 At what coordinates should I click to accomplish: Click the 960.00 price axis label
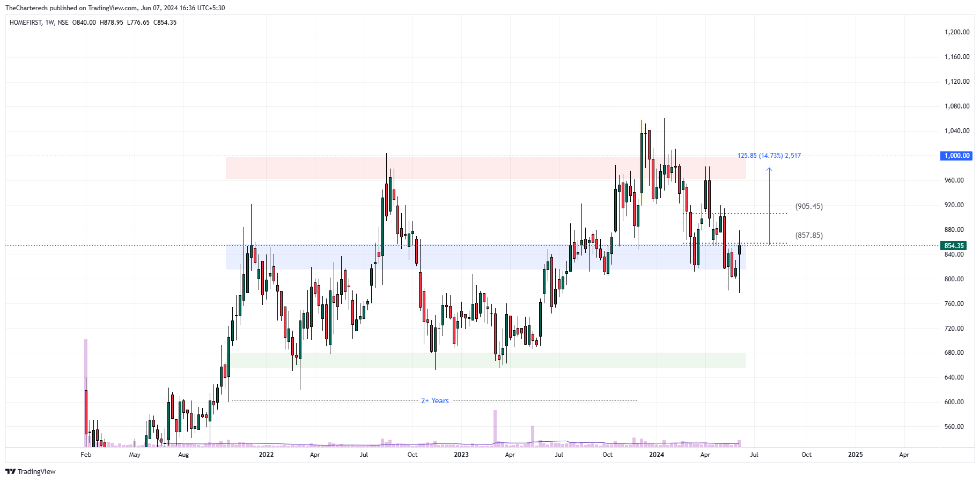click(954, 180)
